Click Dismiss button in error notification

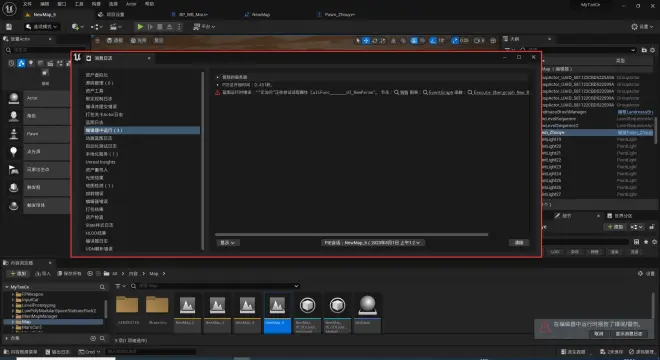pos(599,334)
